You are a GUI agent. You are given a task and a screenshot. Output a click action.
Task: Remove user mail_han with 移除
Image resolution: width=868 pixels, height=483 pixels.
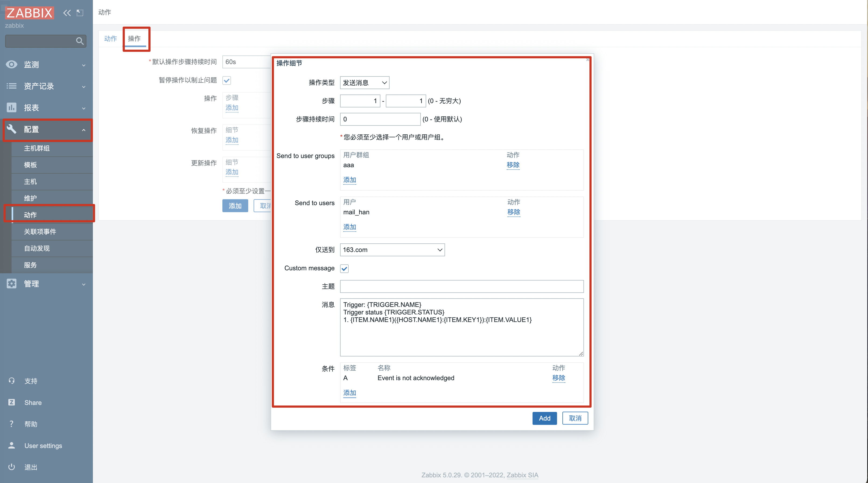point(513,212)
